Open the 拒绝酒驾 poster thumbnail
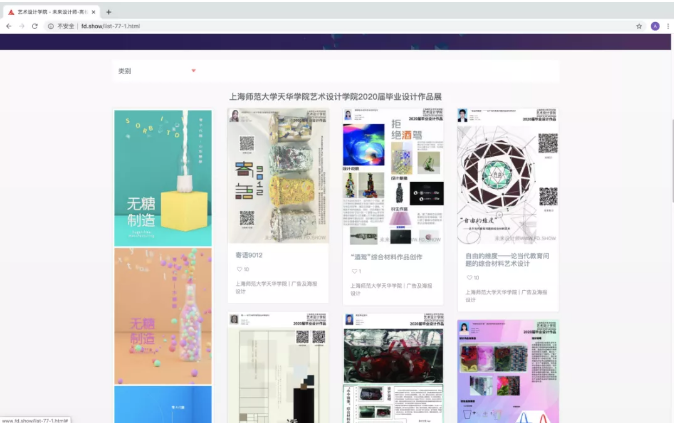This screenshot has width=674, height=423. coord(393,176)
